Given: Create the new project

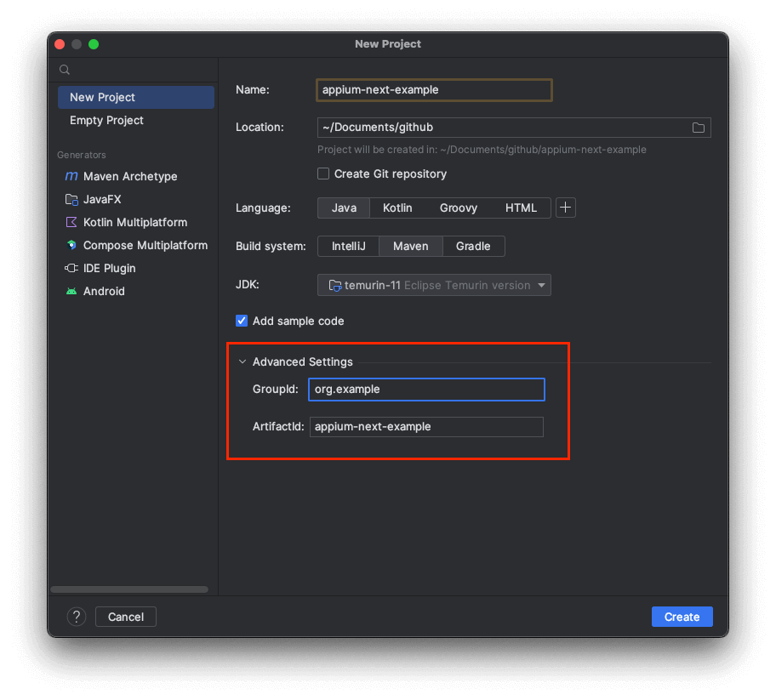Looking at the screenshot, I should (x=682, y=617).
